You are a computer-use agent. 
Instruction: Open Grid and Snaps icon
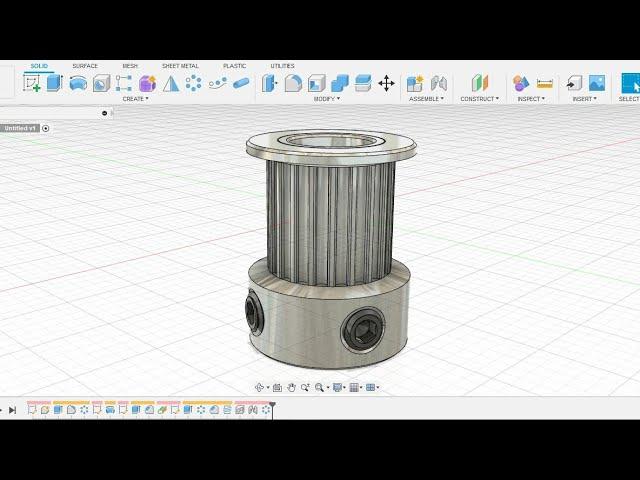tap(354, 387)
